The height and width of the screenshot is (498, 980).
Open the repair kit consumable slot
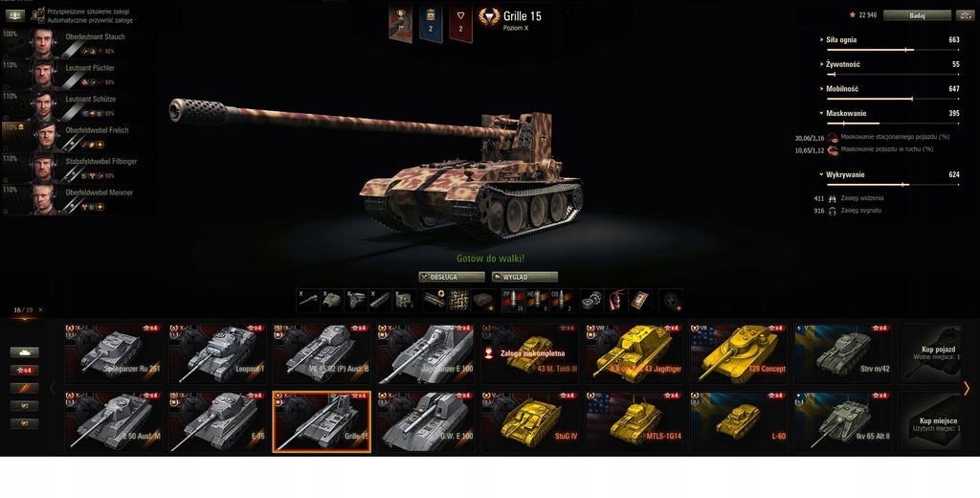tap(592, 301)
